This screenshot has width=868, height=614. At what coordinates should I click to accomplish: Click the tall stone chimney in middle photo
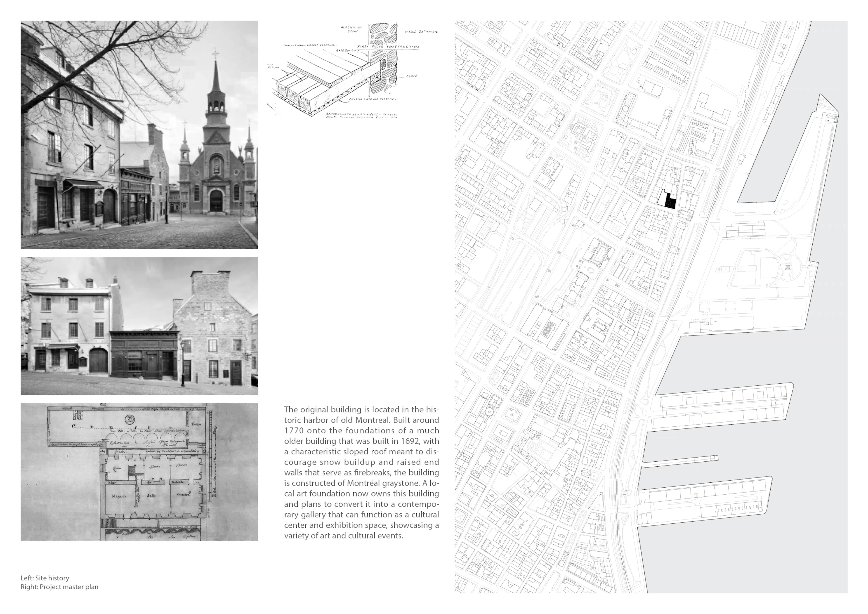[x=210, y=283]
